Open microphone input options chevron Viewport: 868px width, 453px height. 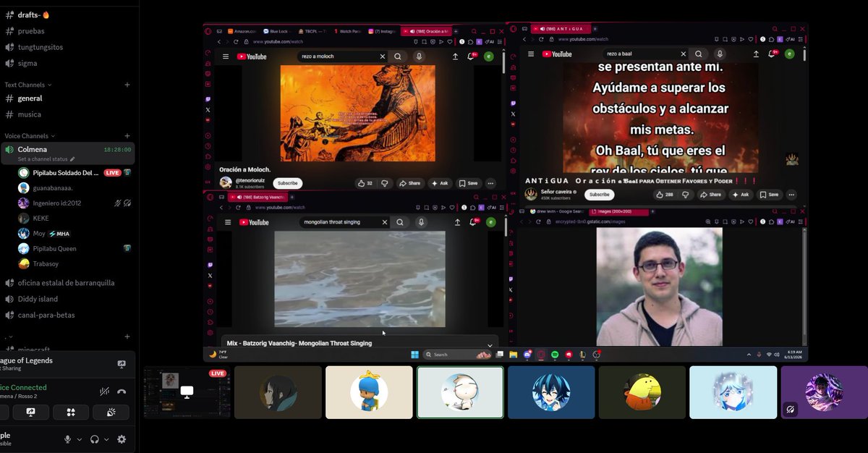[x=79, y=439]
